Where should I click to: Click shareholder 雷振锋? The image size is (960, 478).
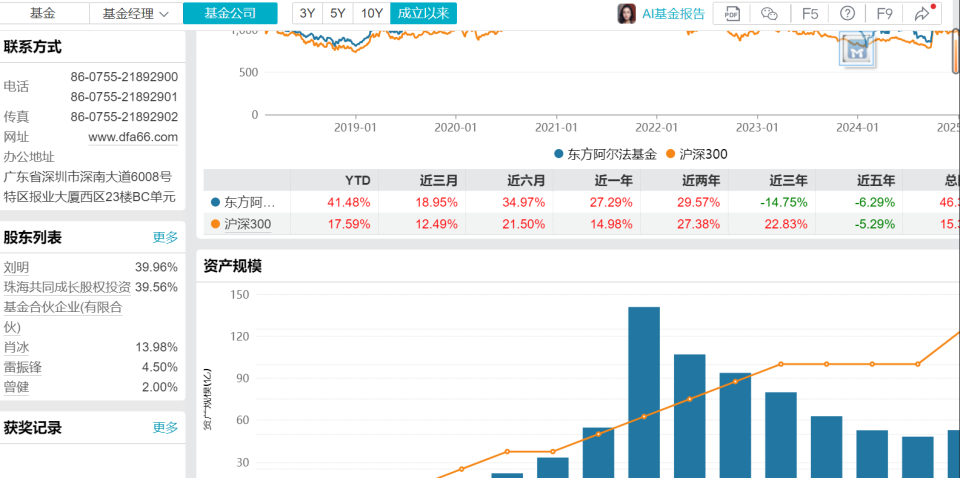coord(22,367)
